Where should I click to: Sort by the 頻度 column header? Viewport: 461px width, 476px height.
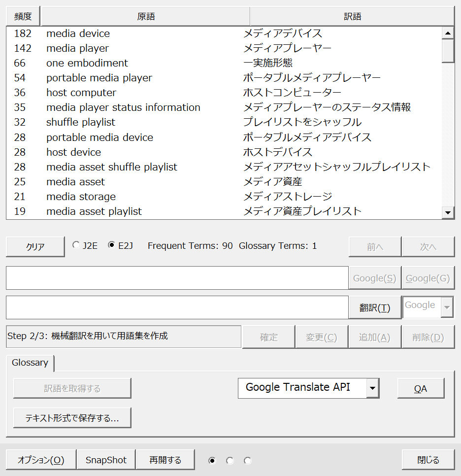(x=23, y=16)
